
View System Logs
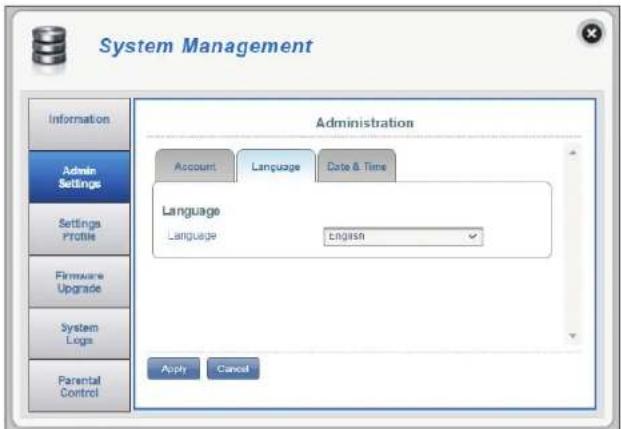coord(79,334)
